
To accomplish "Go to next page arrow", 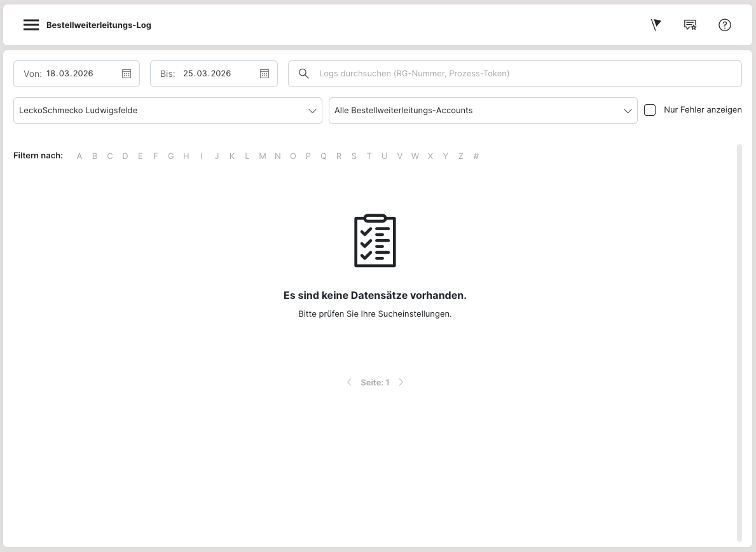I will point(401,382).
